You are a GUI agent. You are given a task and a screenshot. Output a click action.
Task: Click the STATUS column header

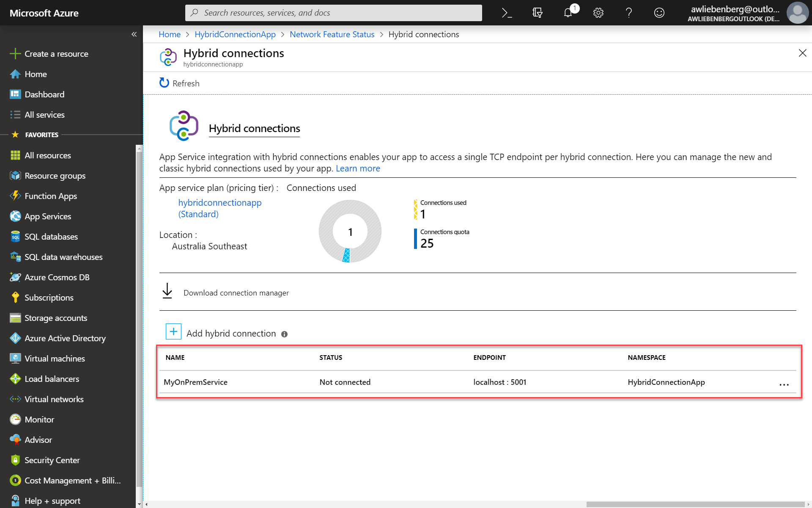pyautogui.click(x=331, y=358)
